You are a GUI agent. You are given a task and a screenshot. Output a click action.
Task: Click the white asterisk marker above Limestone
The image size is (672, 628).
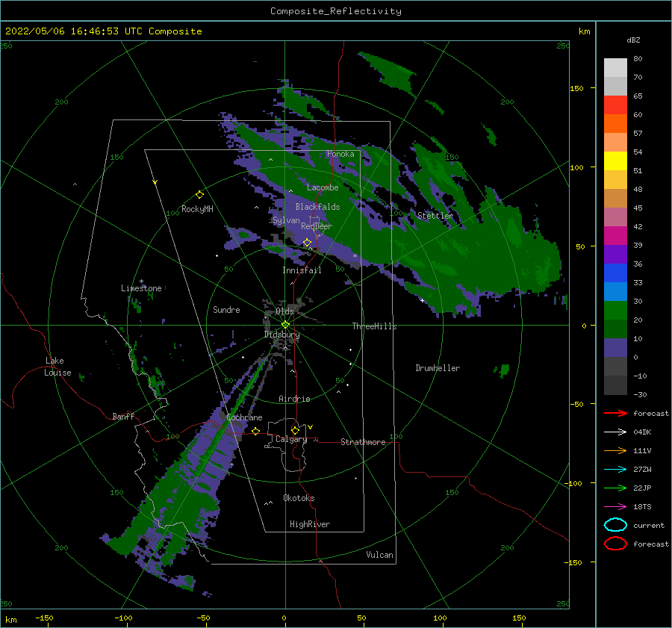click(141, 282)
